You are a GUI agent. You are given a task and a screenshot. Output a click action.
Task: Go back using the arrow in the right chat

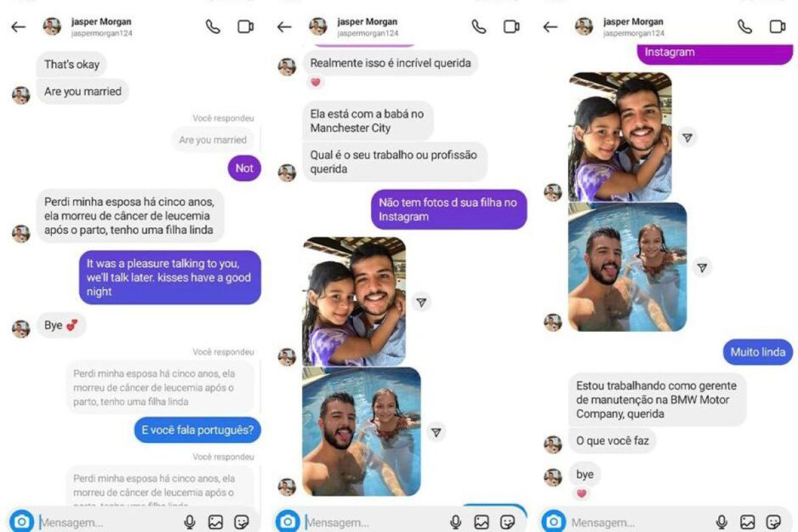pos(550,27)
